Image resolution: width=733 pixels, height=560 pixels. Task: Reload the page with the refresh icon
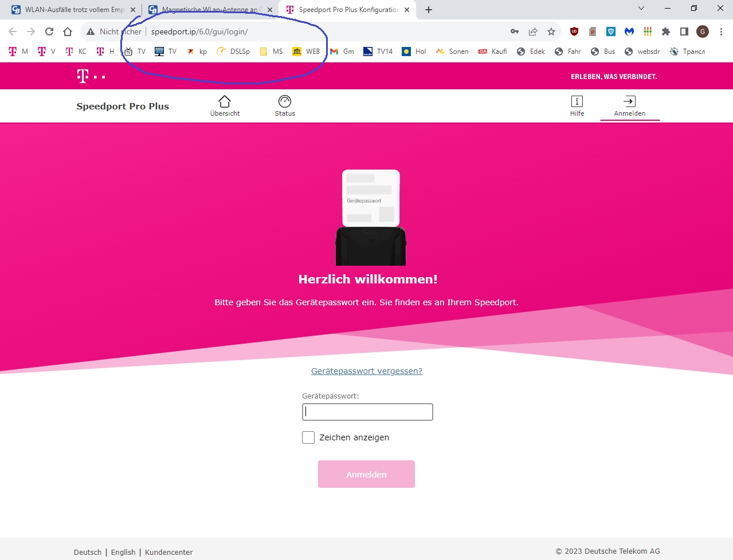(x=49, y=31)
